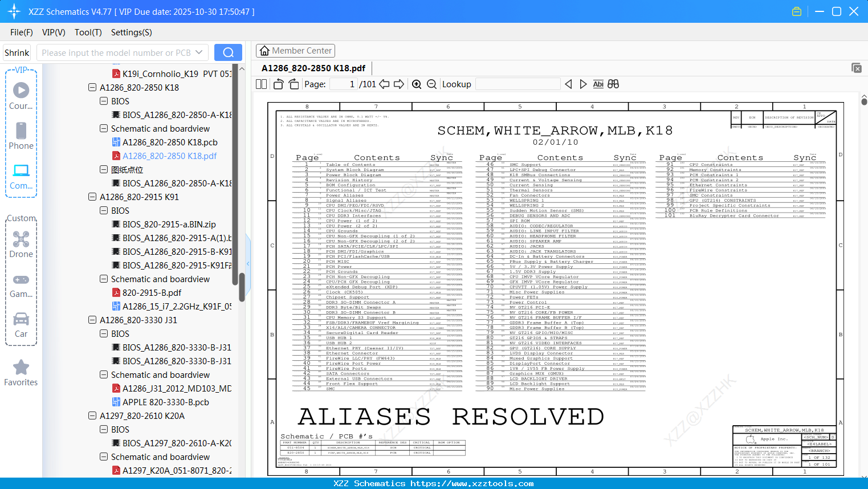Viewport: 868px width, 489px height.
Task: Click the VIP bag icon in title bar
Action: (x=797, y=11)
